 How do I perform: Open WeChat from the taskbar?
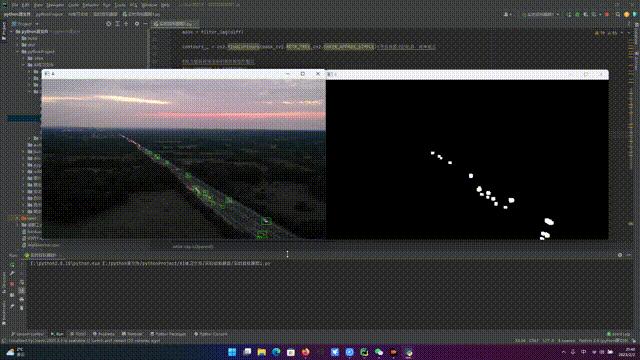379,352
